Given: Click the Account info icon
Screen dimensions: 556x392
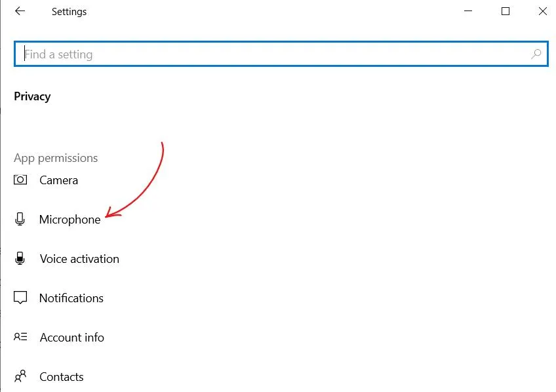Looking at the screenshot, I should [x=20, y=337].
